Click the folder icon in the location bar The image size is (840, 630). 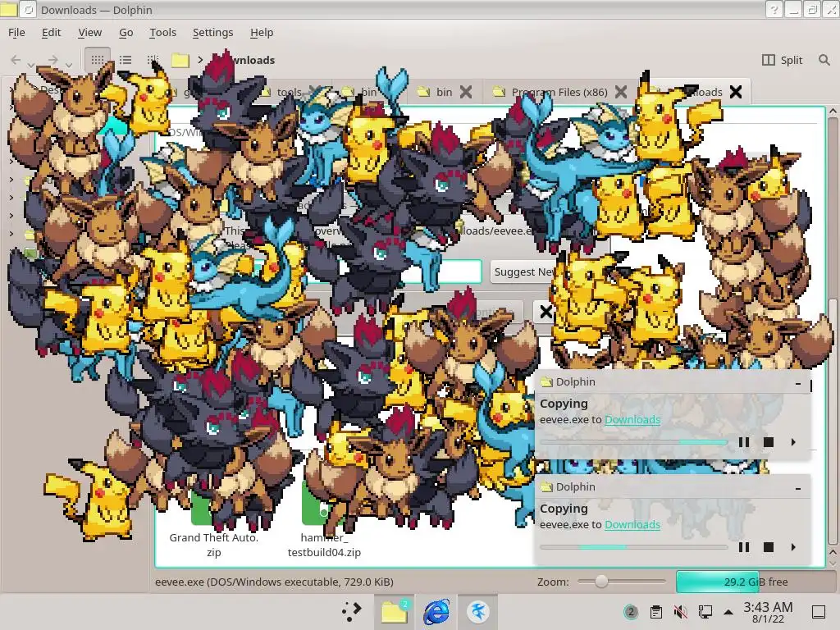click(x=180, y=60)
